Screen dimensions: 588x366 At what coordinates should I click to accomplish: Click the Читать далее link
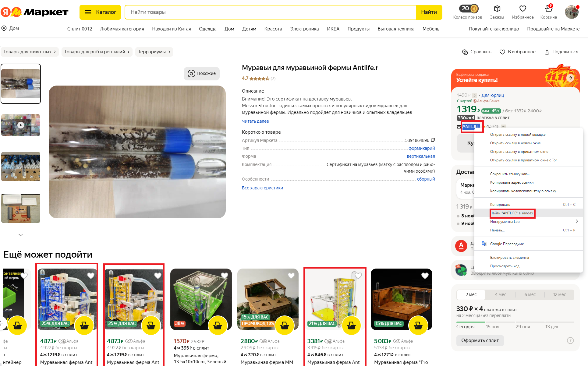point(255,121)
